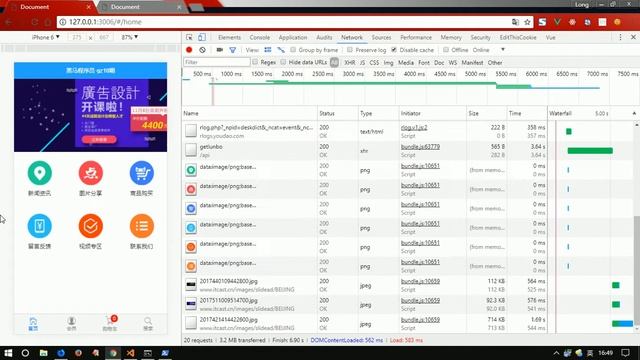Uncheck Disable cache checkbox
Screen dimensions: 640x360
[x=394, y=50]
